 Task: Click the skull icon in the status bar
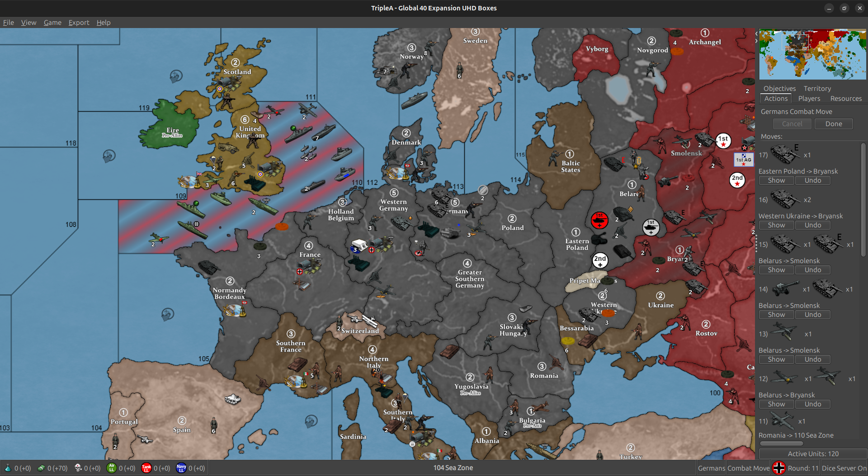coord(77,468)
